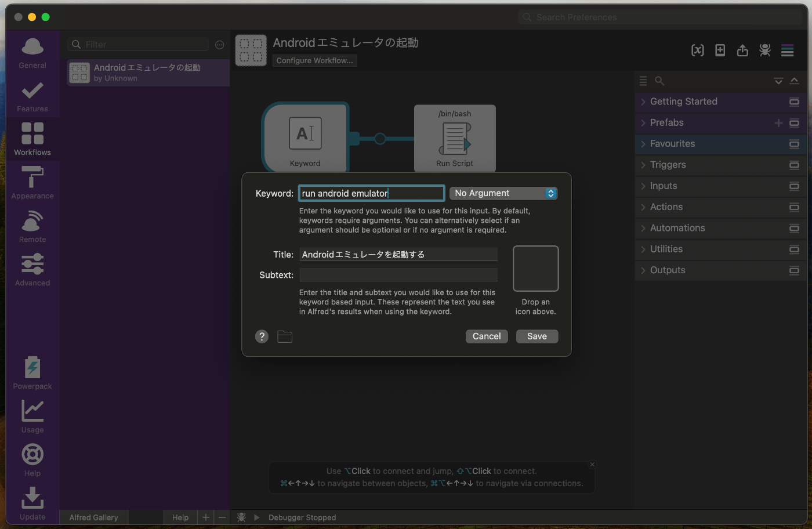Open Advanced preferences
Image resolution: width=812 pixels, height=529 pixels.
tap(32, 270)
